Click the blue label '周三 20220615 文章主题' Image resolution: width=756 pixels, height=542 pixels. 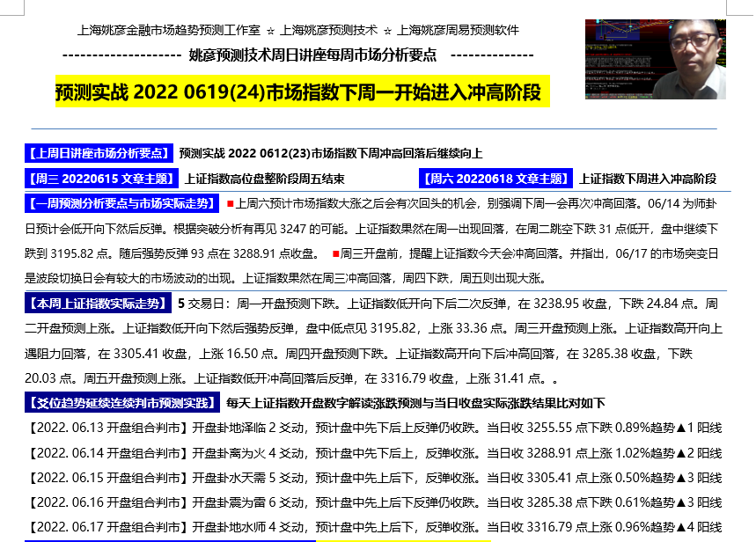tap(102, 179)
